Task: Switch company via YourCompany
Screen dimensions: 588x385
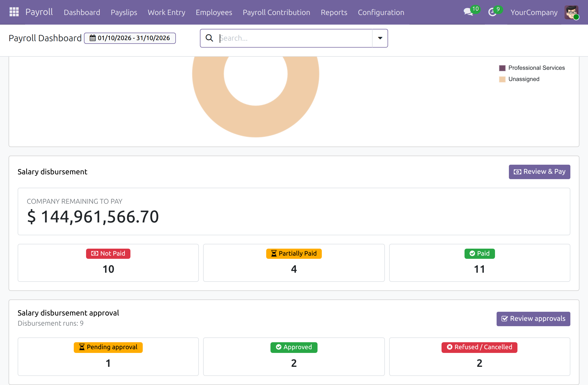Action: click(534, 12)
